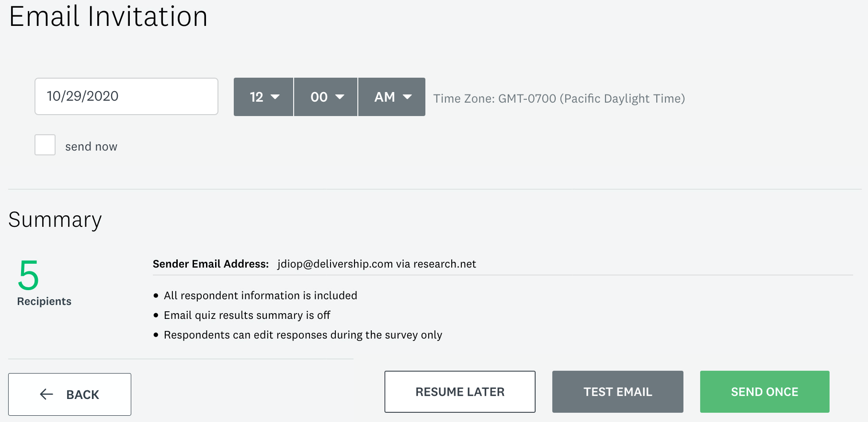Select the Time Zone GMT-0700 text
The height and width of the screenshot is (422, 868).
559,98
